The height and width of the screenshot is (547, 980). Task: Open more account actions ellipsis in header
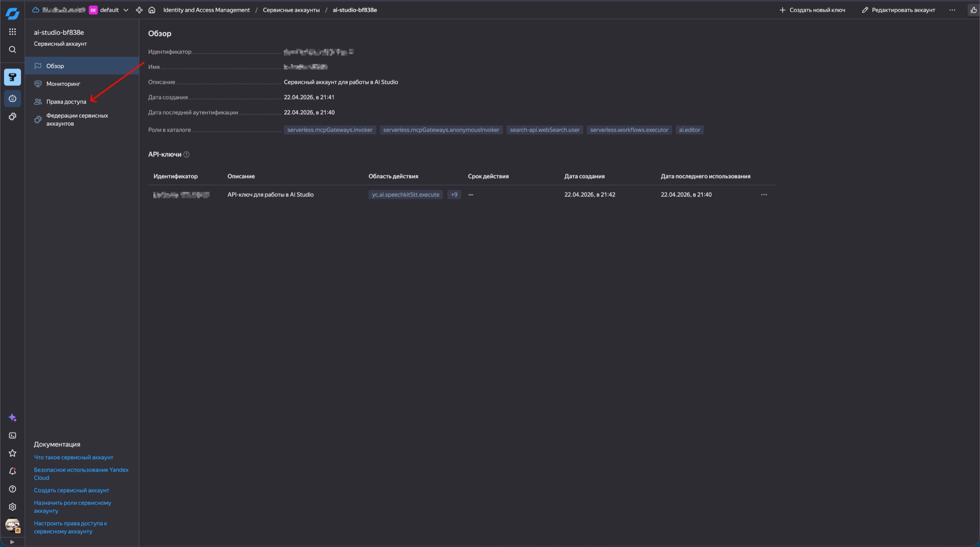point(952,10)
